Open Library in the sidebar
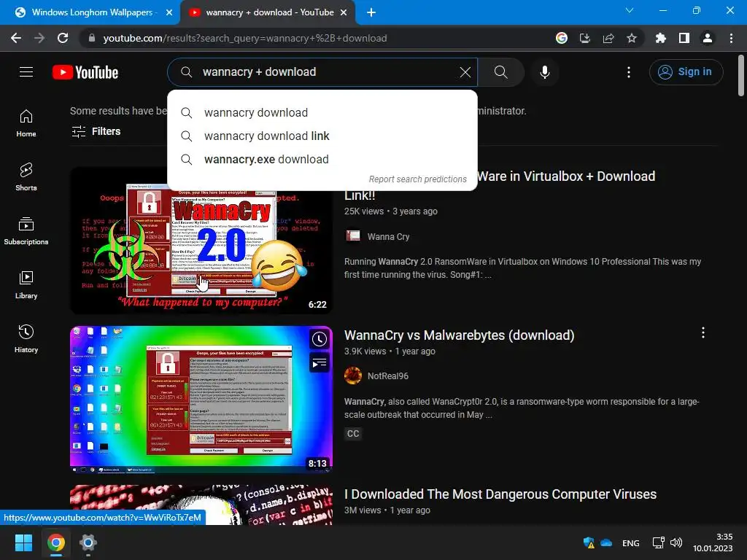Screen dimensions: 747x560 click(26, 285)
